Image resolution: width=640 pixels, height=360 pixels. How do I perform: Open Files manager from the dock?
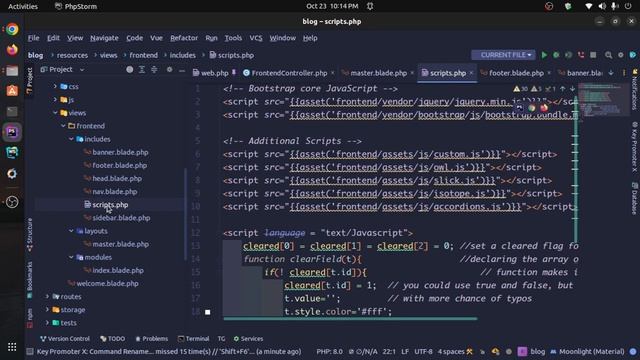pyautogui.click(x=12, y=71)
